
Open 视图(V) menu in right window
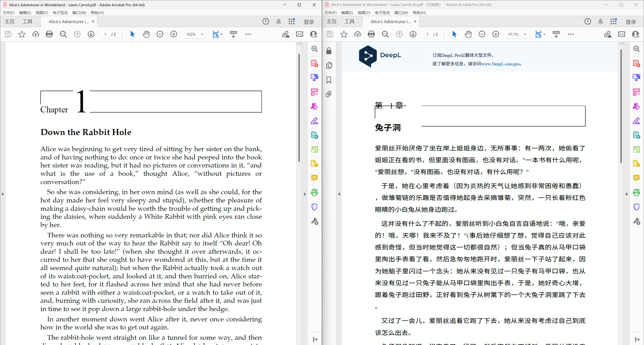coord(364,13)
